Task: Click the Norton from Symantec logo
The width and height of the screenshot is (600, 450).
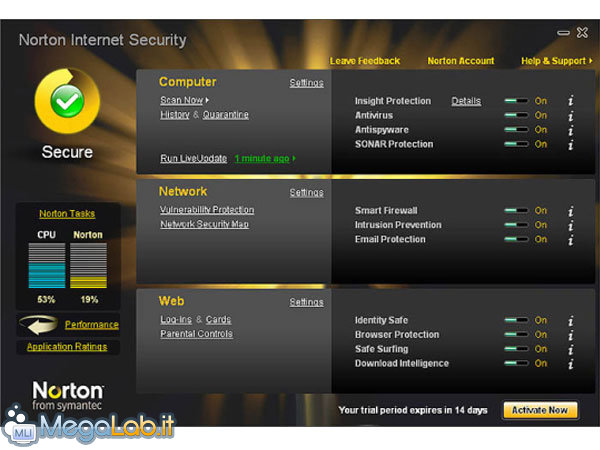Action: tap(68, 395)
